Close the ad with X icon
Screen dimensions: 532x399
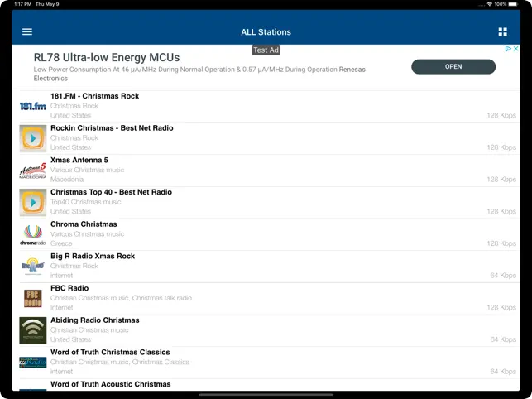(515, 49)
